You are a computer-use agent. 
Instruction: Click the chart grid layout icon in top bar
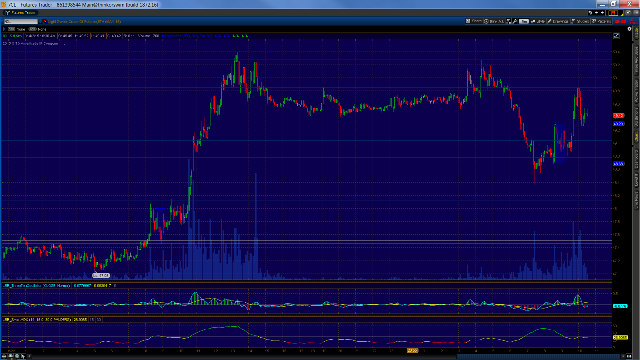tap(614, 13)
